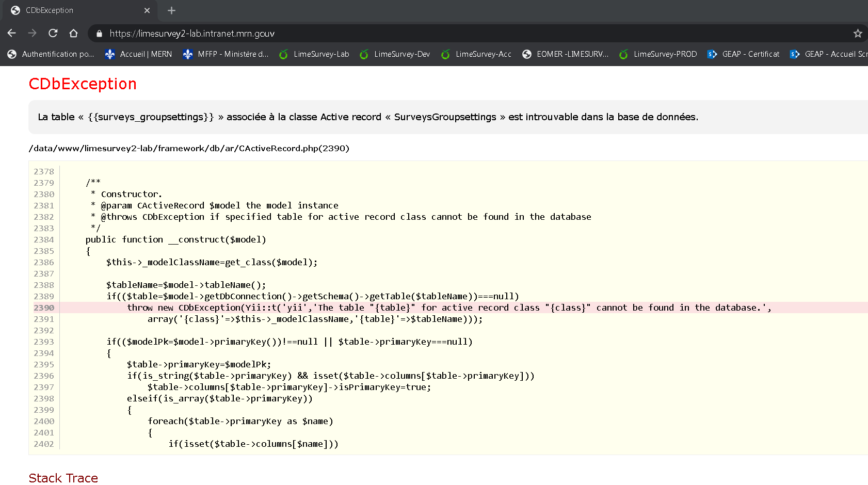Screen dimensions: 868x485
Task: Open the GEAP - Certificat bookmark
Action: pyautogui.click(x=743, y=54)
